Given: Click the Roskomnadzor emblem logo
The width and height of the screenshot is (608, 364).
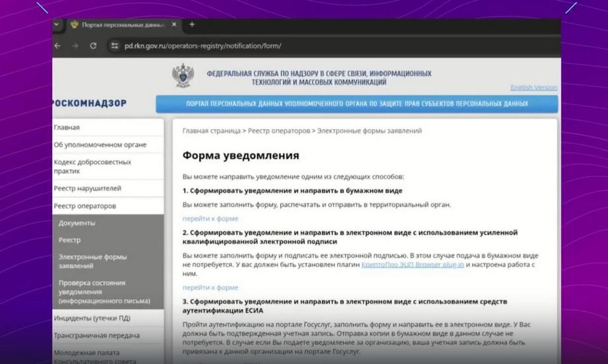Looking at the screenshot, I should 183,75.
